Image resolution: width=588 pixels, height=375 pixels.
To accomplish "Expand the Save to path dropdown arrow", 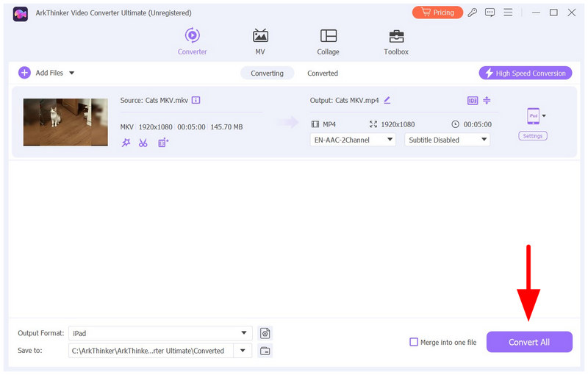I will click(243, 351).
